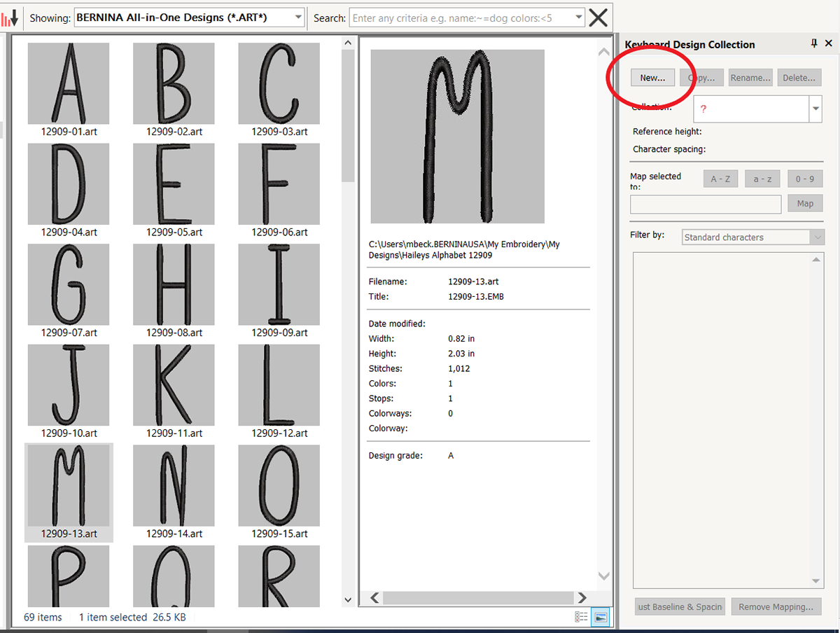Switch to large thumbnail view mode
The height and width of the screenshot is (633, 840).
tap(600, 617)
